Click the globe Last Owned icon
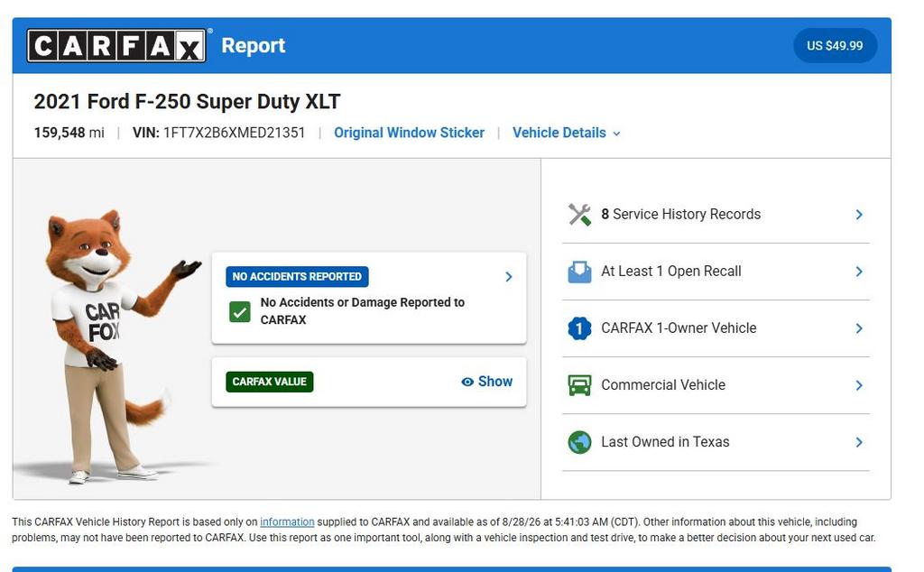Image resolution: width=924 pixels, height=572 pixels. [x=579, y=442]
